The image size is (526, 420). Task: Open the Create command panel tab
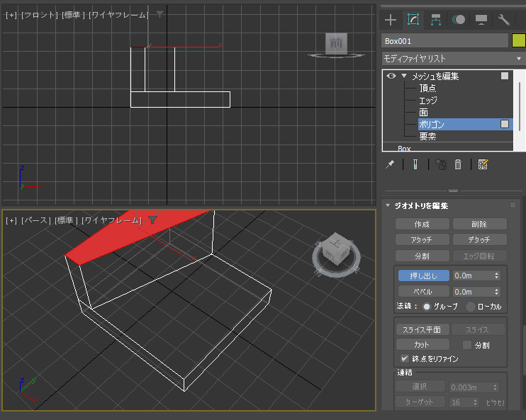(391, 20)
